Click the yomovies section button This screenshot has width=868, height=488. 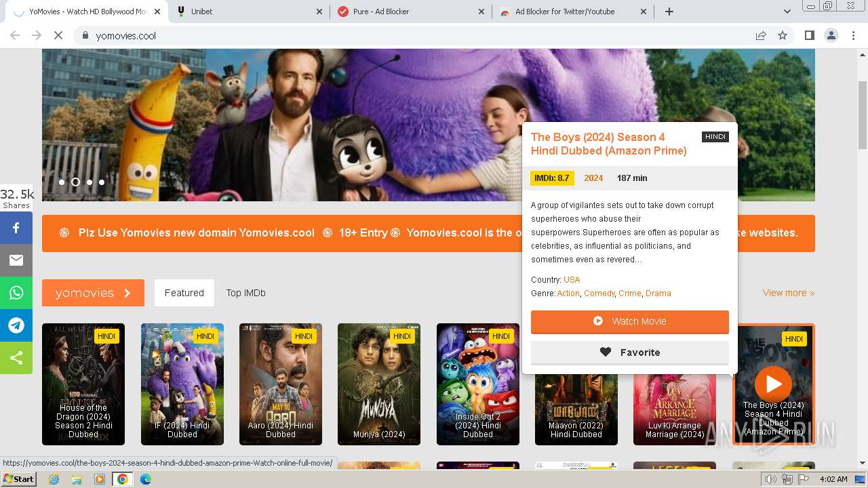pyautogui.click(x=93, y=293)
